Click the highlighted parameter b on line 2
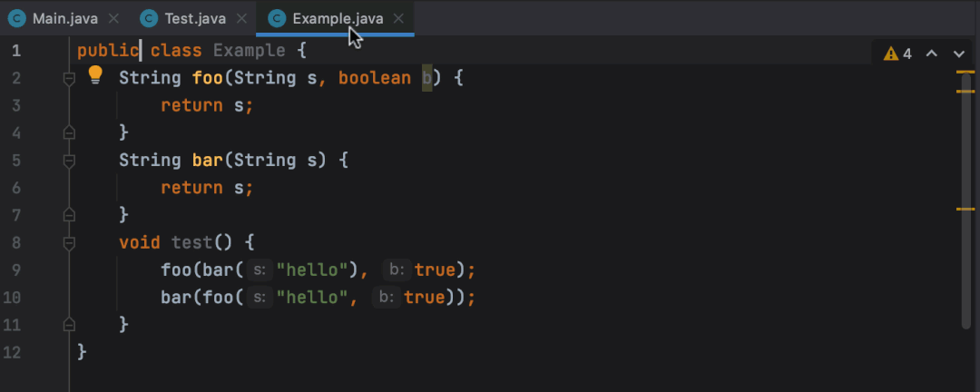Screen dimensions: 980x392 tap(426, 78)
